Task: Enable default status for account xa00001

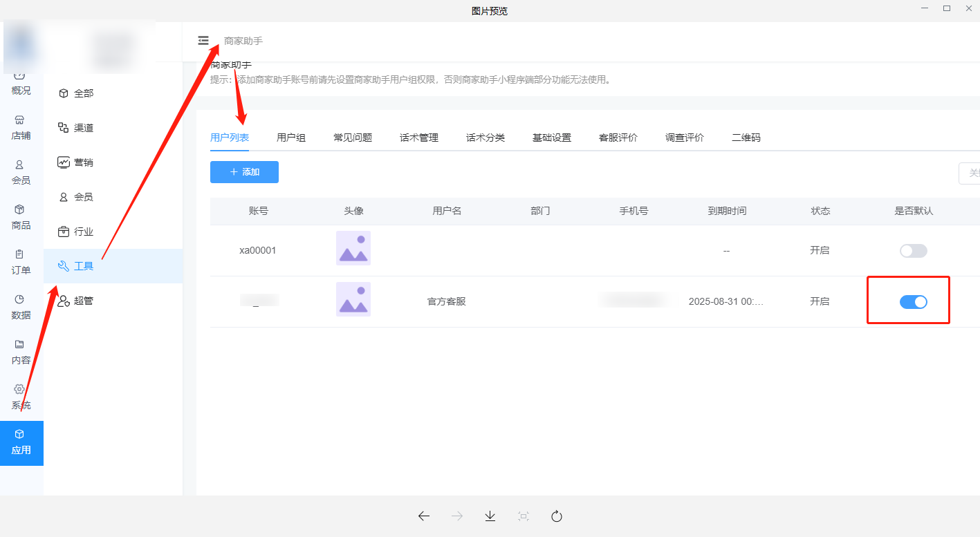Action: 914,250
